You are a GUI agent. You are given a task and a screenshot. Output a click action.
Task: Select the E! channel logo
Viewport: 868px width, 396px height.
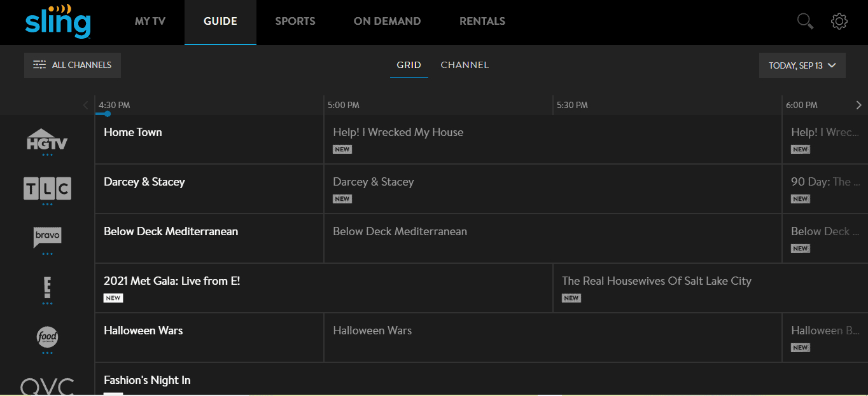47,288
